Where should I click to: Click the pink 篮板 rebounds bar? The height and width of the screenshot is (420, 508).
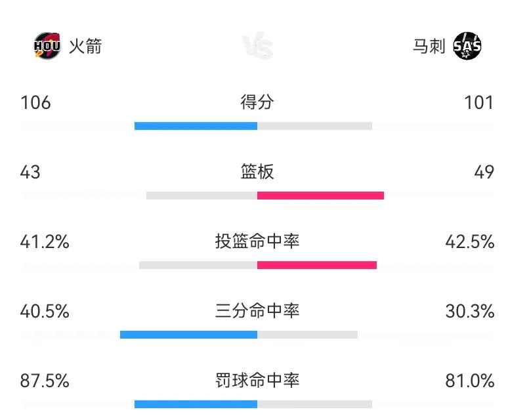click(x=321, y=196)
